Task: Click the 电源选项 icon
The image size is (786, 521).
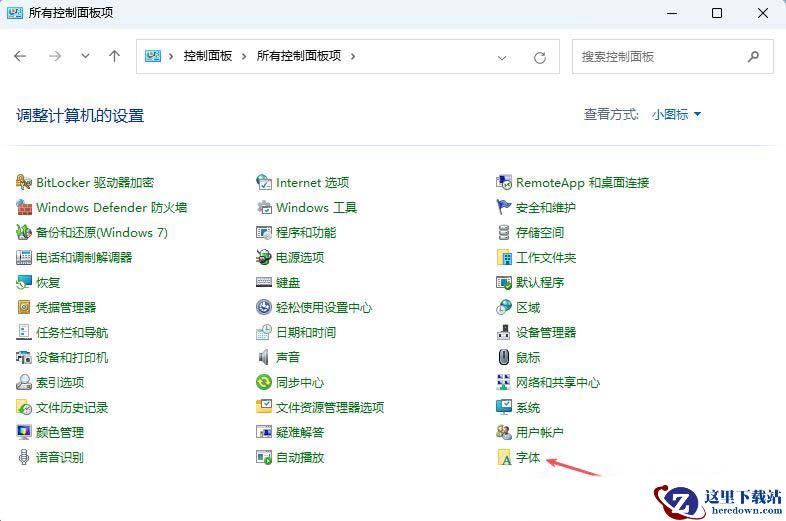Action: click(264, 257)
